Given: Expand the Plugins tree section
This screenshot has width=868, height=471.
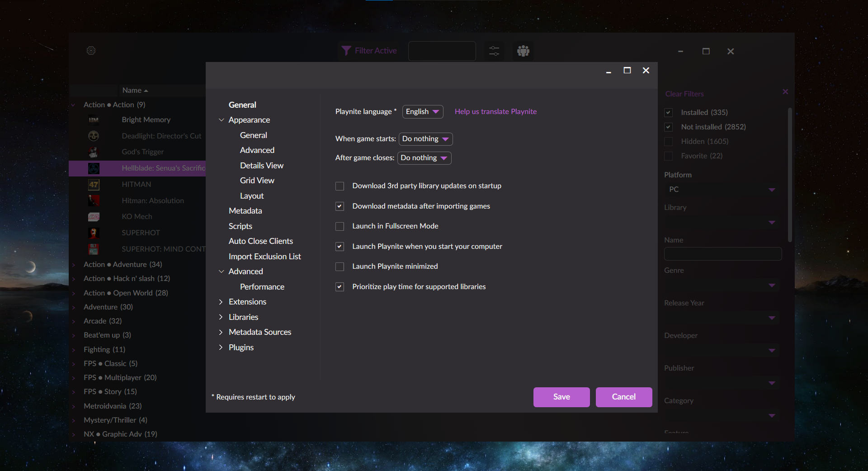Looking at the screenshot, I should 221,347.
